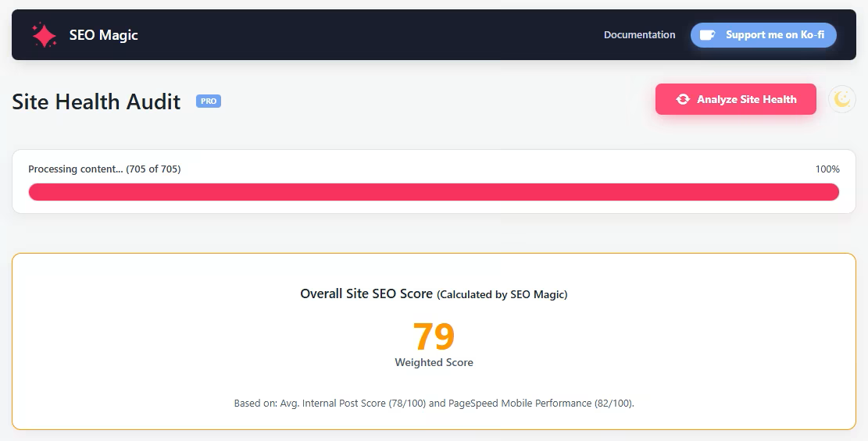The image size is (868, 441).
Task: Click the 705 of 705 counter
Action: [x=154, y=169]
